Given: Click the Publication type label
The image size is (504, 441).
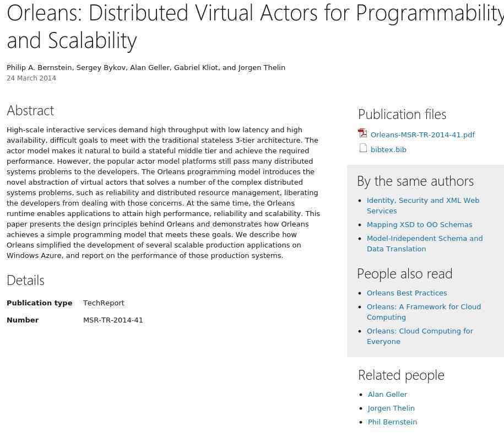Looking at the screenshot, I should tap(40, 303).
